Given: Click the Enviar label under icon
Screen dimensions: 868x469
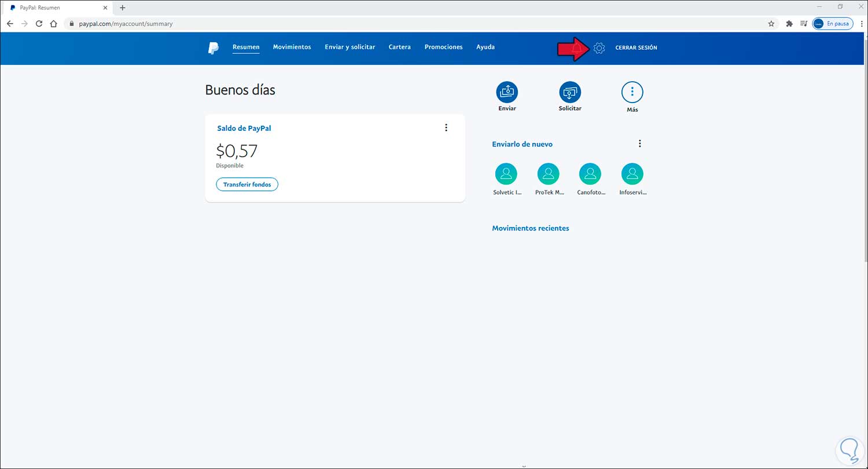Looking at the screenshot, I should (507, 108).
